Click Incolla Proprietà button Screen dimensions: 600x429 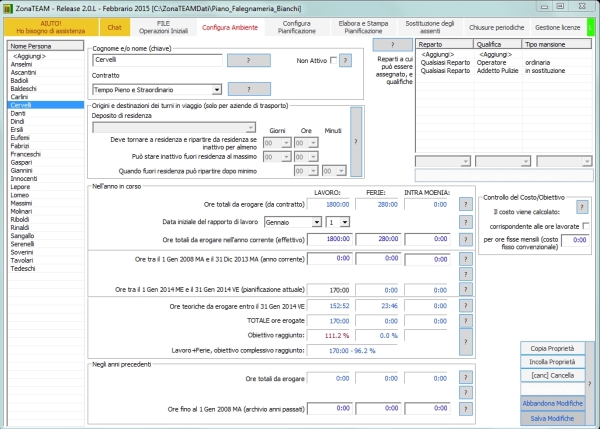tap(552, 362)
